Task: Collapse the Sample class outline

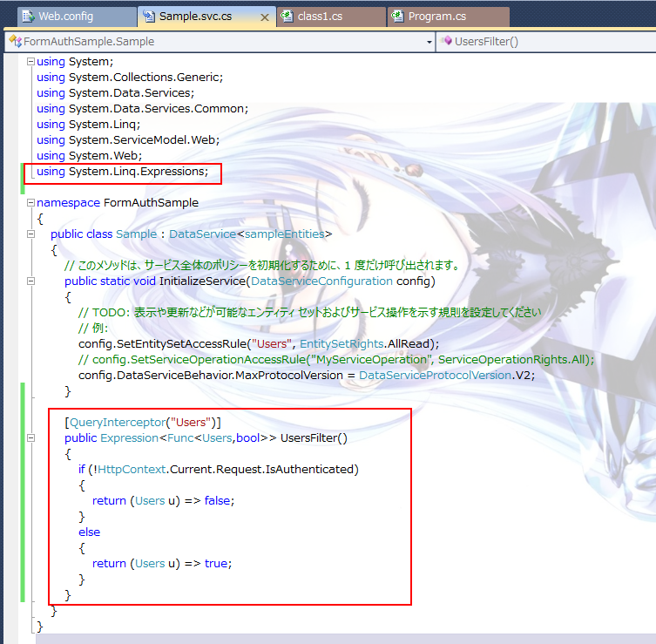Action: click(x=30, y=234)
